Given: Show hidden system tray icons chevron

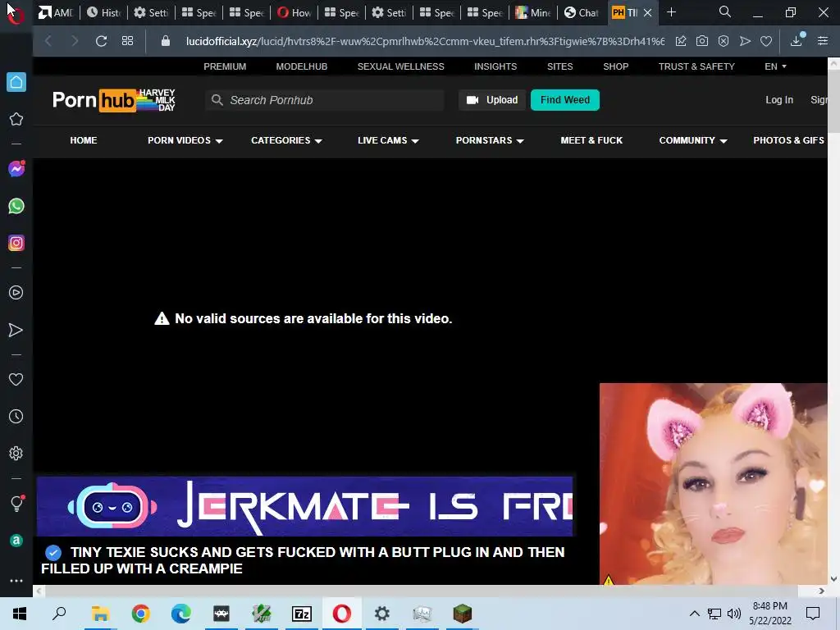Looking at the screenshot, I should tap(694, 614).
